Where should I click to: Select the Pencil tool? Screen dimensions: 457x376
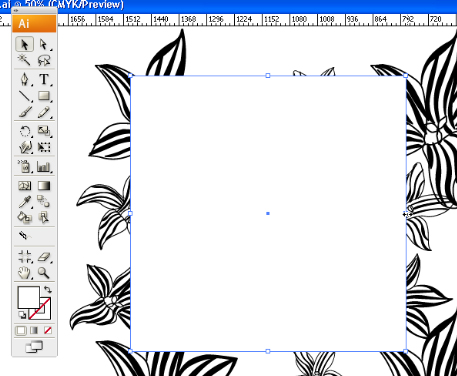click(44, 112)
